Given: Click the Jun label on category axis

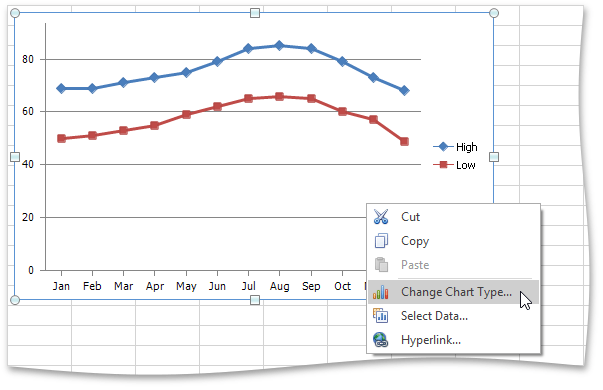Looking at the screenshot, I should (217, 287).
